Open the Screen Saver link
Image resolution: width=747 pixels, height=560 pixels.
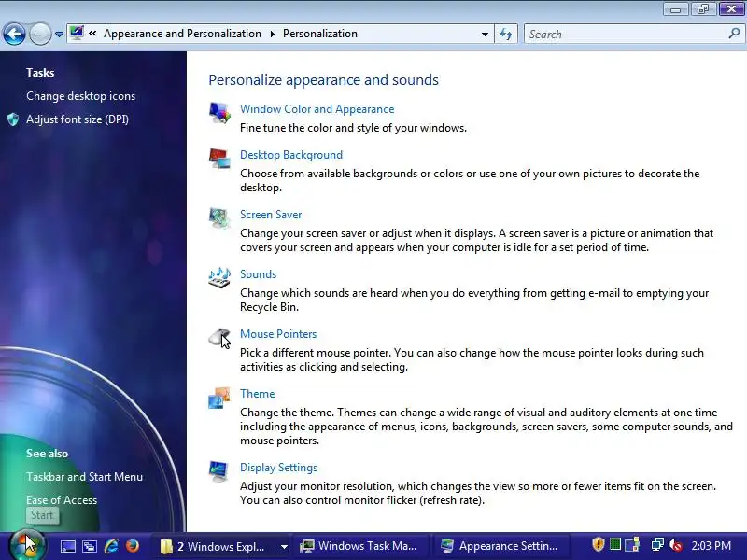(271, 215)
